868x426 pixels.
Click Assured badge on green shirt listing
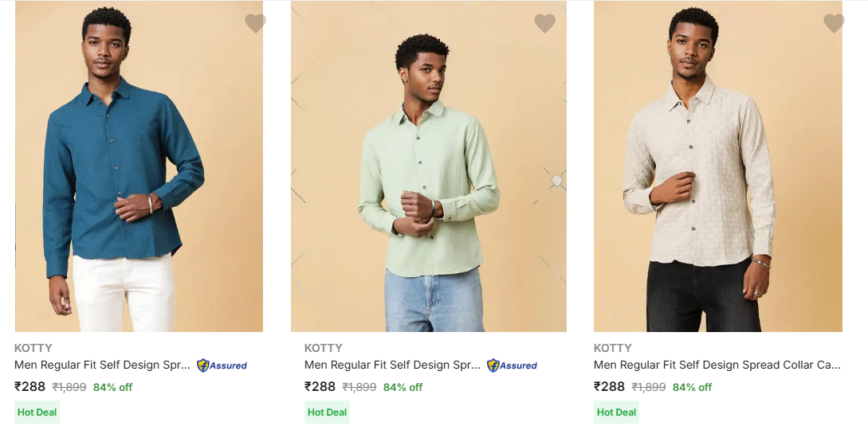[x=513, y=365]
